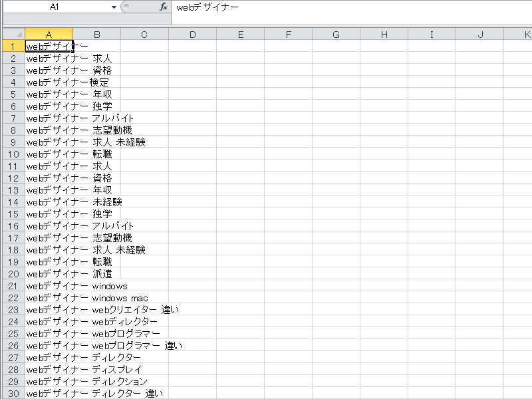
Task: Click row 10 cell 'webデザイナー 転職'
Action: pyautogui.click(x=49, y=154)
